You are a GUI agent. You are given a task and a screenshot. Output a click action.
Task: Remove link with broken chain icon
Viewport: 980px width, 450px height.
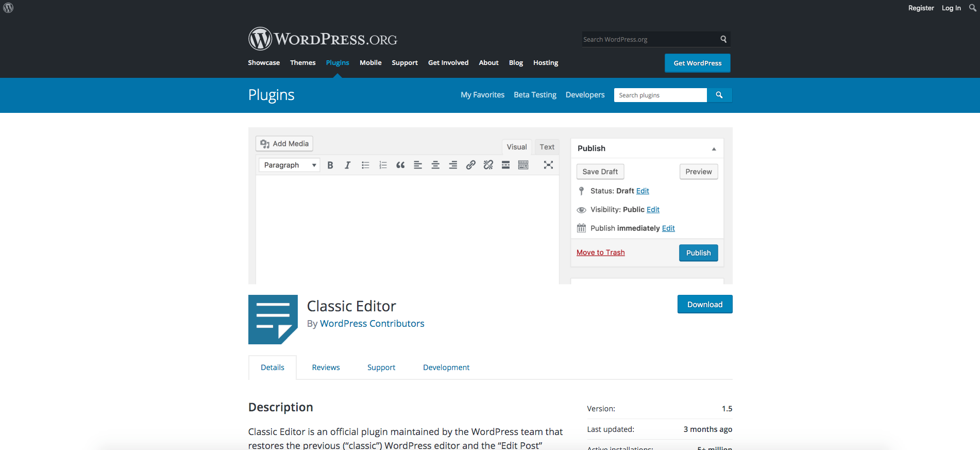point(488,165)
